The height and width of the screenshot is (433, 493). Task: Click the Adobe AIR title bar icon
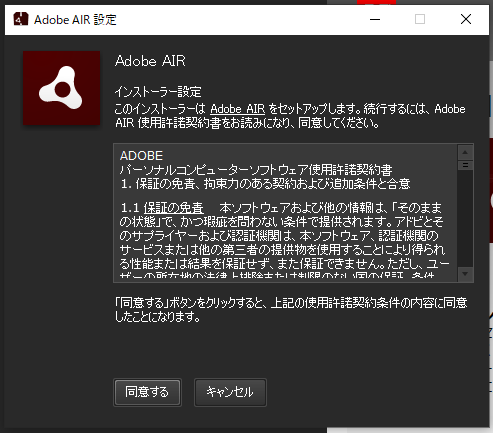[x=21, y=19]
